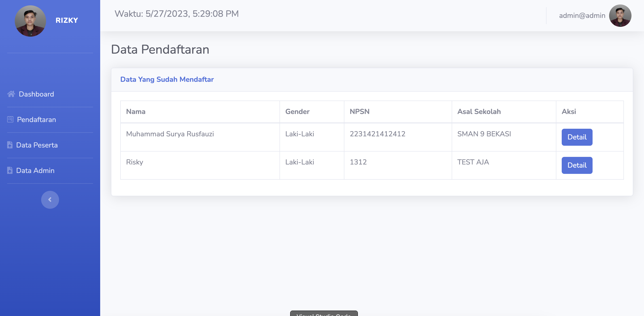Open Data Admin menu item

click(35, 171)
